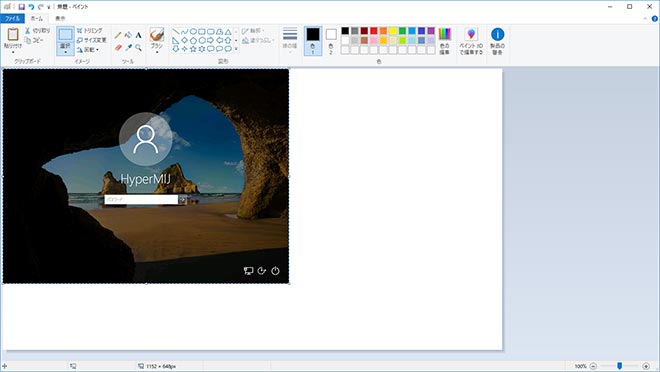Pick the yellow color swatch
Screen dimensions: 660x372
[393, 31]
